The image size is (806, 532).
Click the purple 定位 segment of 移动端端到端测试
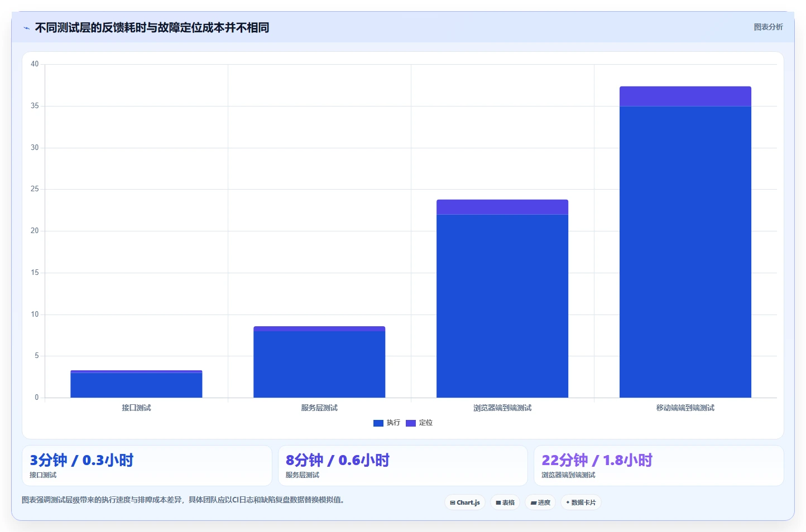click(685, 96)
